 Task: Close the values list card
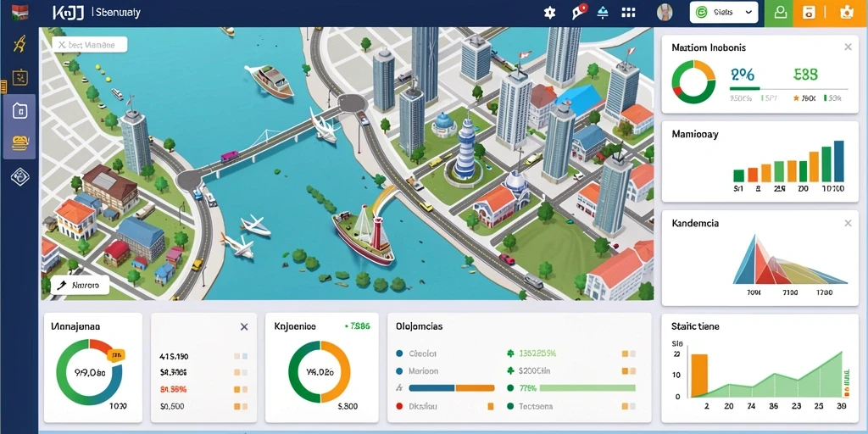point(244,327)
